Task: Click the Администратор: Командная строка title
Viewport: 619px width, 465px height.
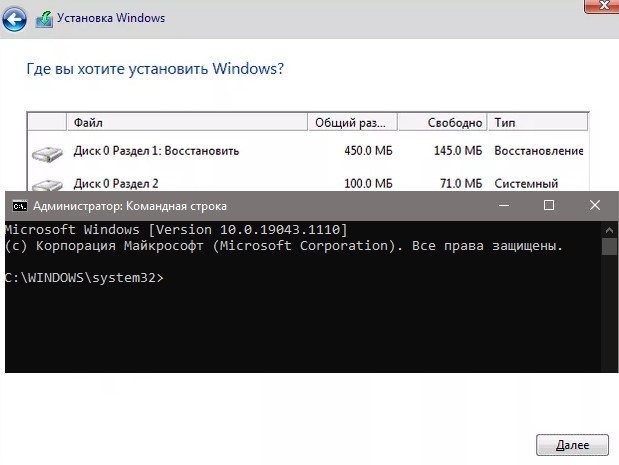Action: click(x=130, y=206)
